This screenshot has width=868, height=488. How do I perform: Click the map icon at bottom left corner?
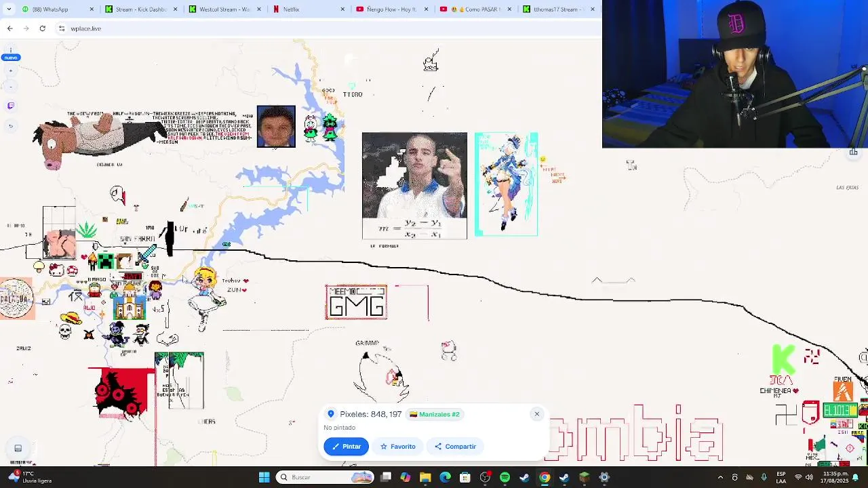click(18, 448)
